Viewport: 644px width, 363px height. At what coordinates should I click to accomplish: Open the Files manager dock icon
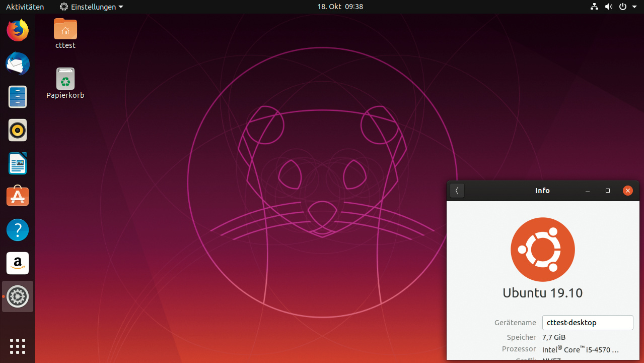(x=18, y=97)
